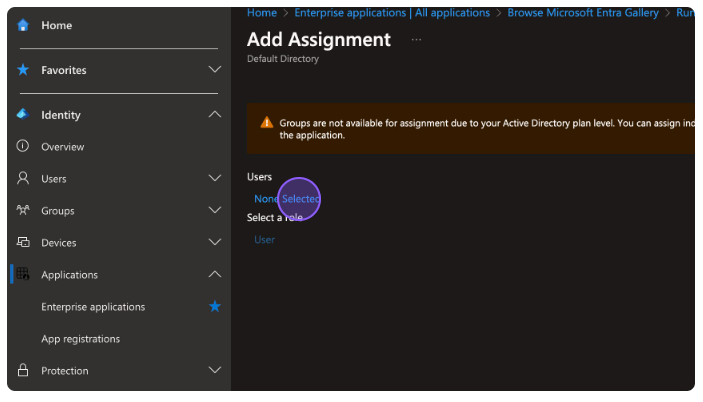Click the warning triangle icon in banner
703x402 pixels.
[266, 122]
